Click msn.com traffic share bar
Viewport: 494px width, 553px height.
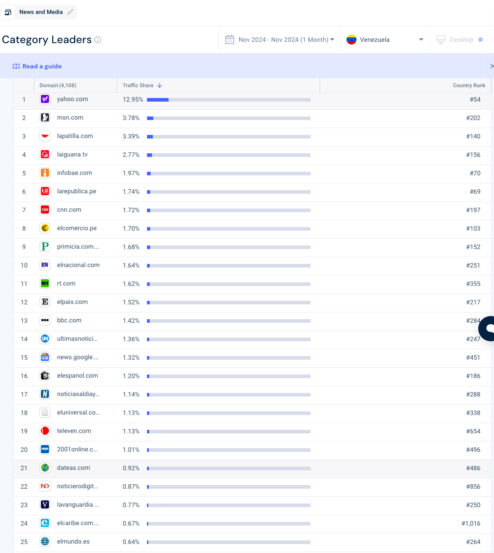coord(229,118)
